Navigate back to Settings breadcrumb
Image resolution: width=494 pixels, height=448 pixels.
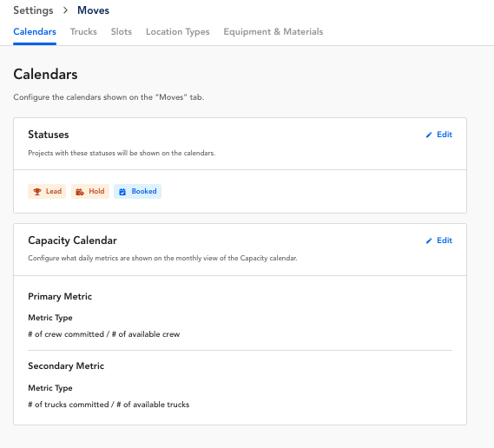pyautogui.click(x=33, y=10)
